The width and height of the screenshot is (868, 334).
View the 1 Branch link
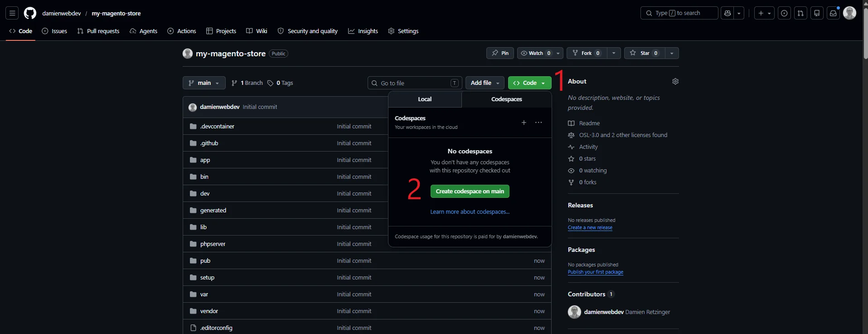coord(247,83)
